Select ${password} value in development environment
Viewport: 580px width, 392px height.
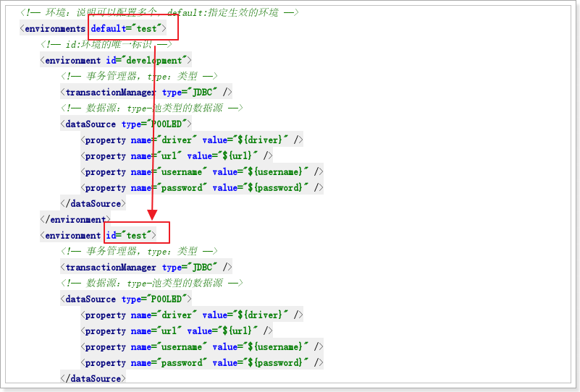[276, 188]
